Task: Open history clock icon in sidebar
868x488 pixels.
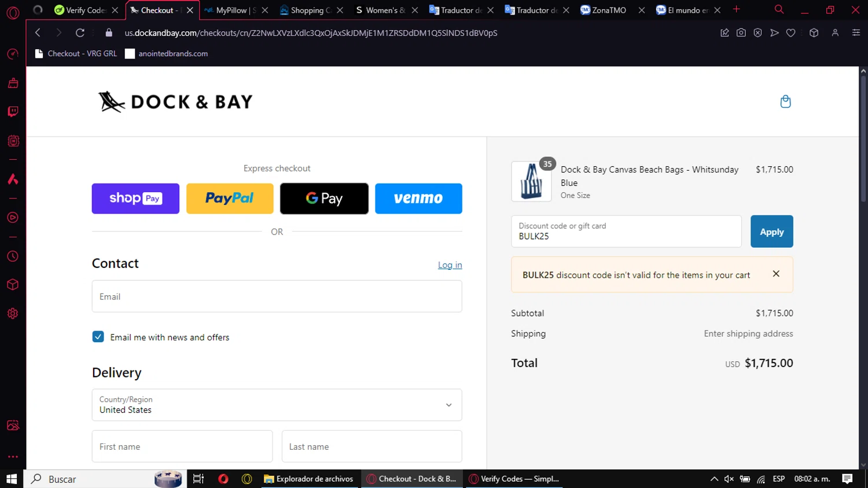Action: point(13,256)
